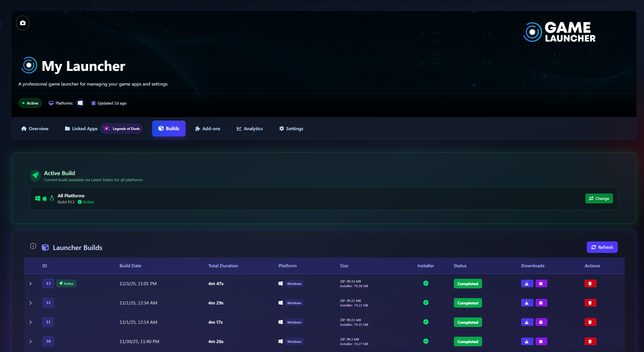Image resolution: width=644 pixels, height=352 pixels.
Task: Download the installer package for build 12
Action: pyautogui.click(x=541, y=303)
